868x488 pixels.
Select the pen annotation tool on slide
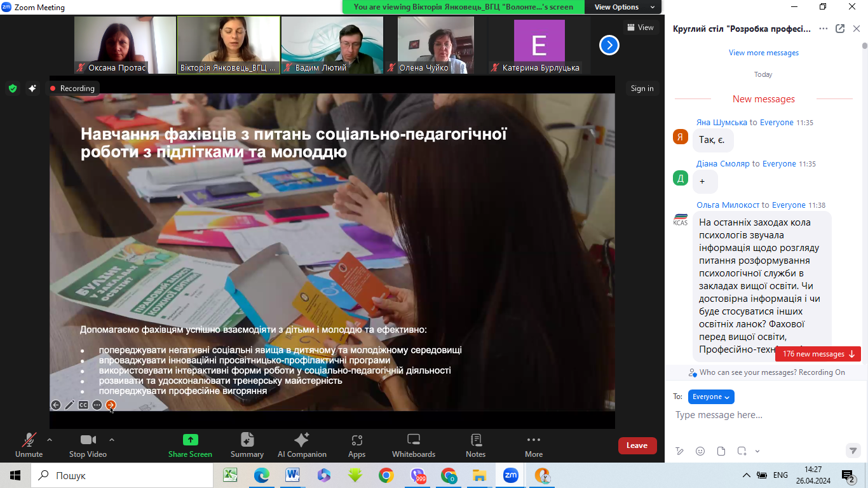pyautogui.click(x=70, y=405)
